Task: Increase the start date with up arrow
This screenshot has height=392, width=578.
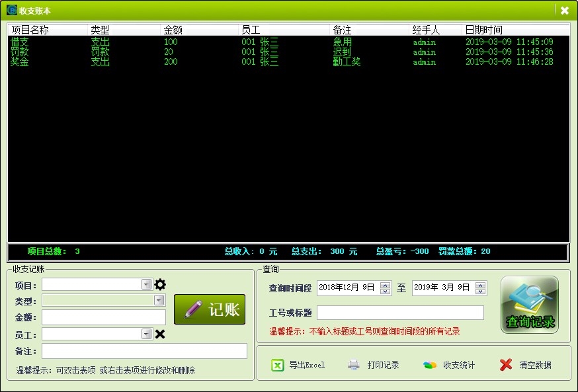Action: 386,285
